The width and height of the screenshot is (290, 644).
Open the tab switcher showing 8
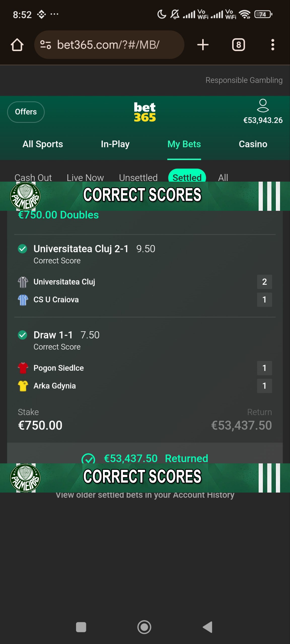click(238, 45)
